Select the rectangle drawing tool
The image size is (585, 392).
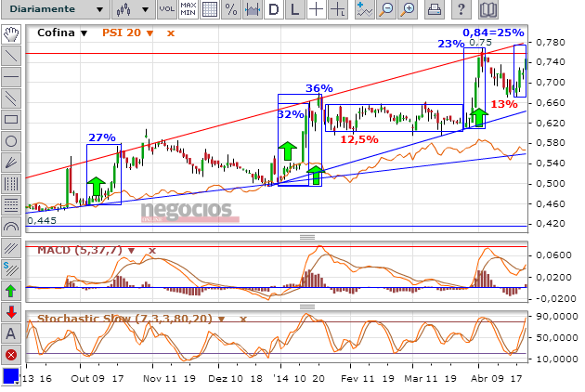(11, 120)
